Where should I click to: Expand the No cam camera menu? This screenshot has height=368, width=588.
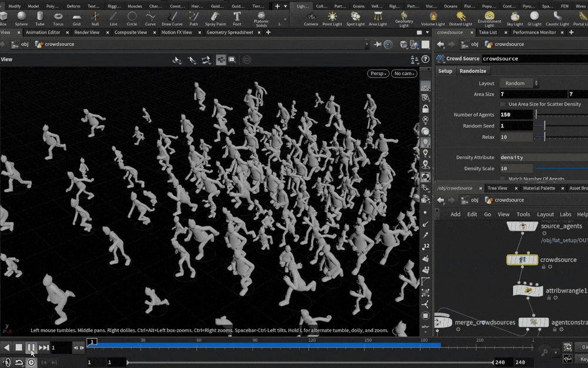(x=404, y=73)
